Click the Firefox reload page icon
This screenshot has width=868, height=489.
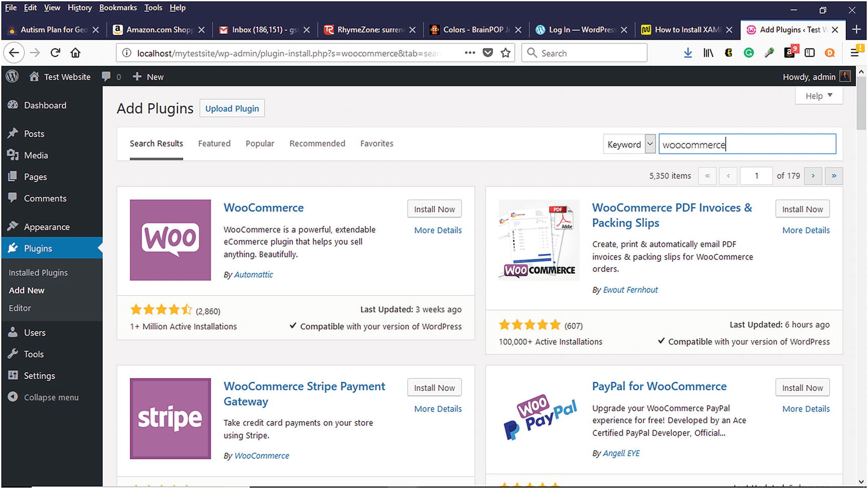point(55,53)
